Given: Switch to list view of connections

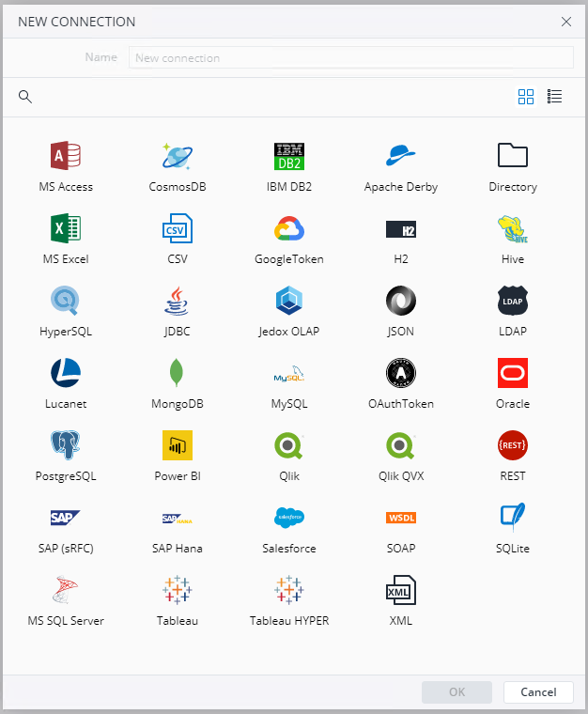Looking at the screenshot, I should [x=554, y=97].
